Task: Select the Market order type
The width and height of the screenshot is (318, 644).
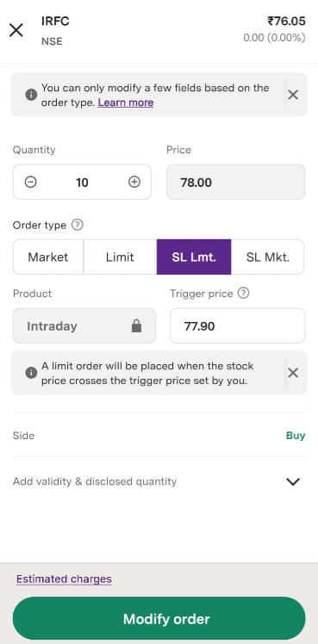Action: 48,257
